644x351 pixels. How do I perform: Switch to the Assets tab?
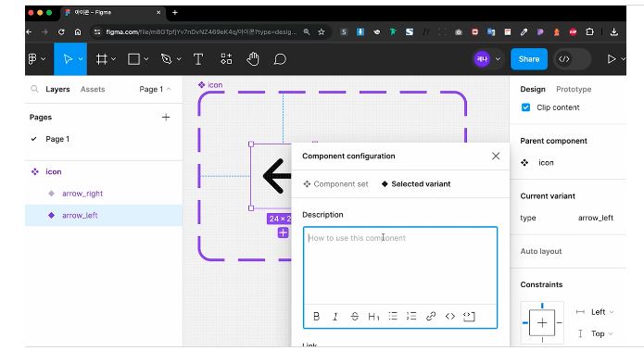click(93, 89)
